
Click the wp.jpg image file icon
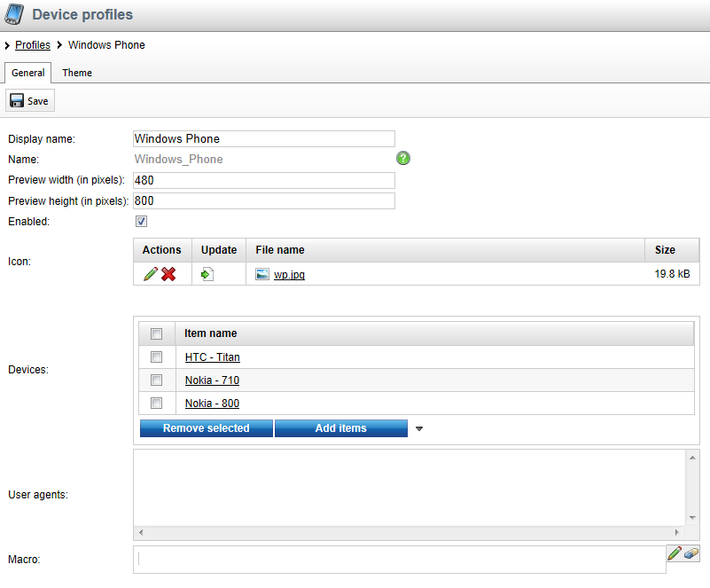261,274
